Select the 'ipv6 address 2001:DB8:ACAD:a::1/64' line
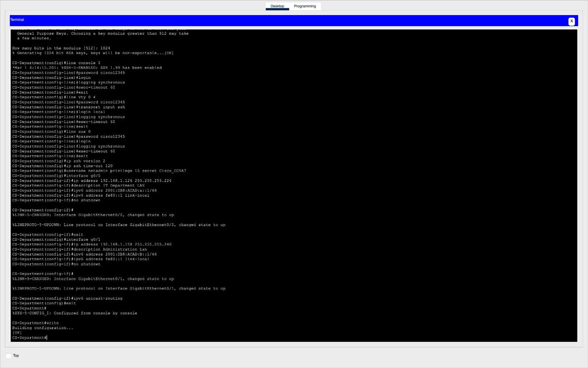 pos(84,190)
